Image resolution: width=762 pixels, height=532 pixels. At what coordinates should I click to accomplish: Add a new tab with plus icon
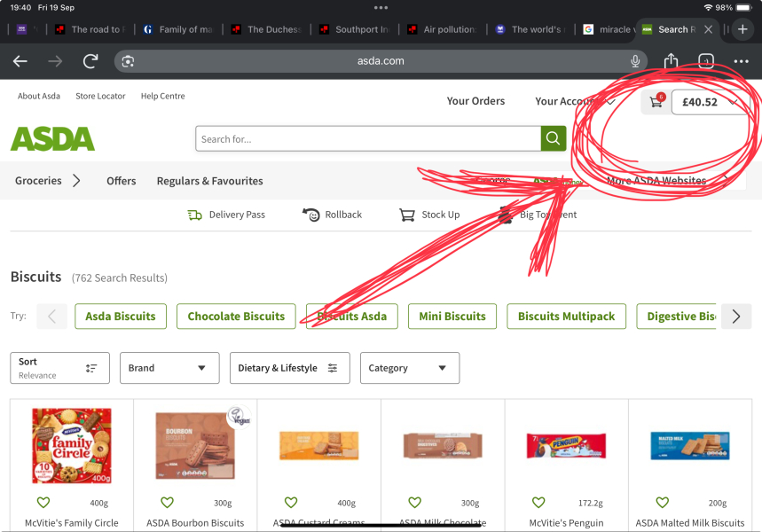[x=742, y=29]
